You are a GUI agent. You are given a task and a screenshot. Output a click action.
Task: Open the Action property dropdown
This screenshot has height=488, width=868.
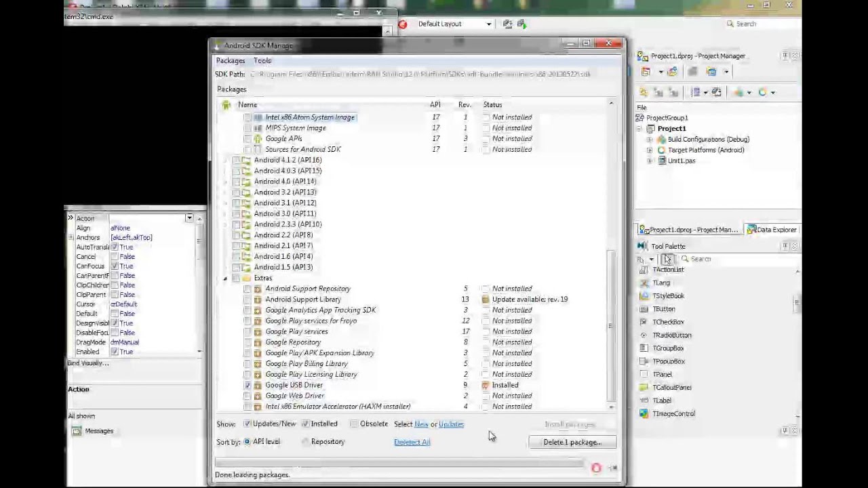189,218
